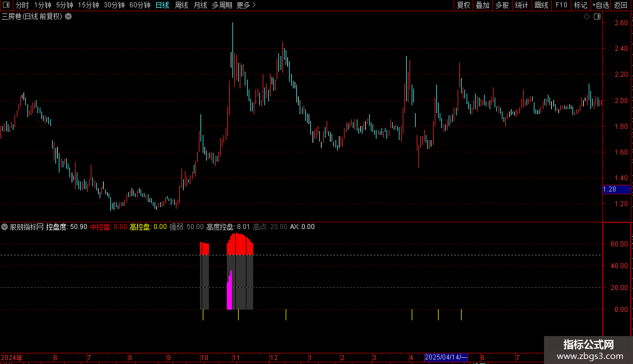Select the 60分钟 period tab
This screenshot has height=364, width=633.
(x=139, y=5)
